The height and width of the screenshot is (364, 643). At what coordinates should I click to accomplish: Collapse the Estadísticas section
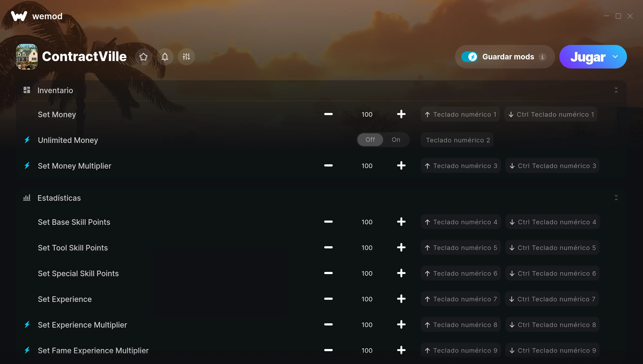click(x=616, y=198)
